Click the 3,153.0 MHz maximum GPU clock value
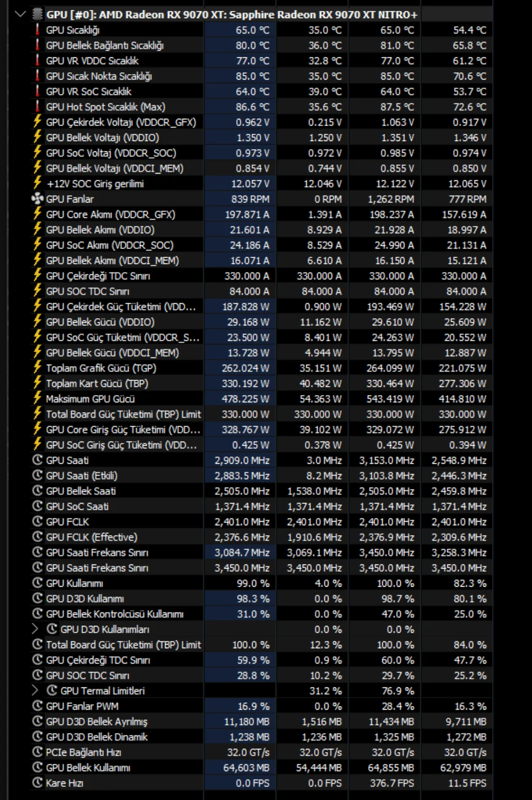 (387, 460)
